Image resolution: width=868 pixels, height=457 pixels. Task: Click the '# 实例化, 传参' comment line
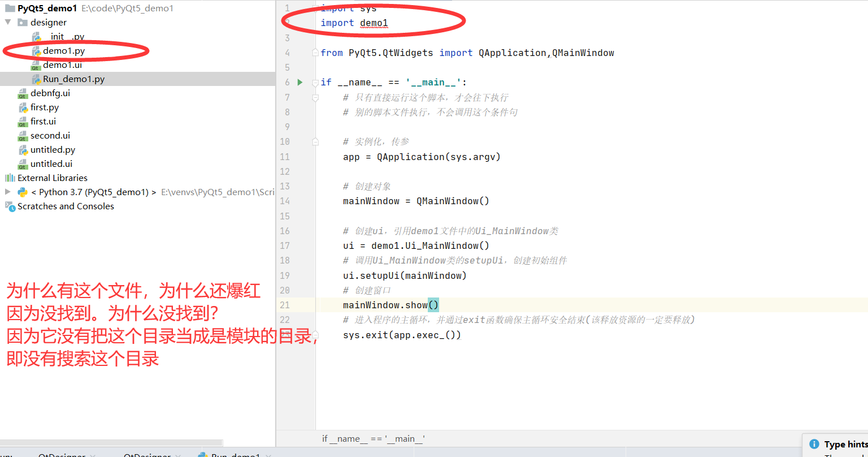pyautogui.click(x=376, y=141)
